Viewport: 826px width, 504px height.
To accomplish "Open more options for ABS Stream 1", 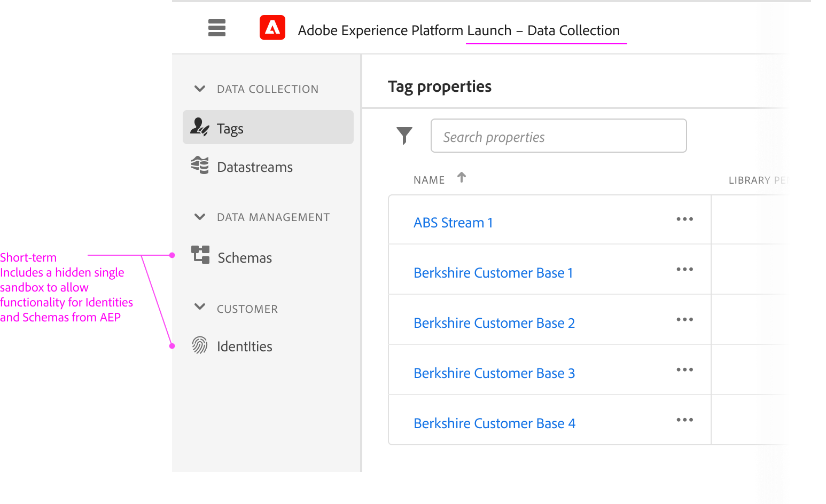I will [684, 219].
